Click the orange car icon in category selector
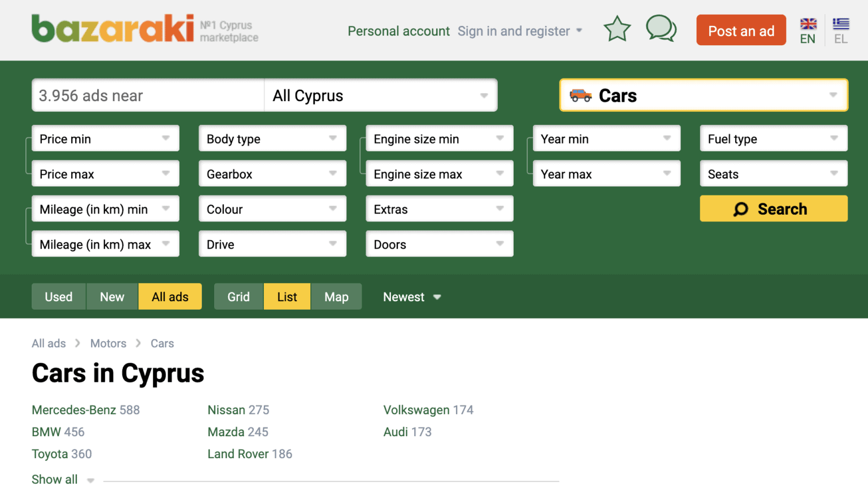Image resolution: width=868 pixels, height=496 pixels. 581,95
